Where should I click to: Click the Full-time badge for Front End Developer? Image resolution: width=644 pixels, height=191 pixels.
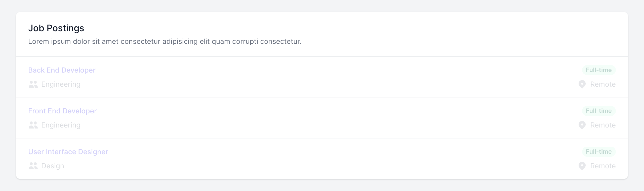click(x=599, y=111)
